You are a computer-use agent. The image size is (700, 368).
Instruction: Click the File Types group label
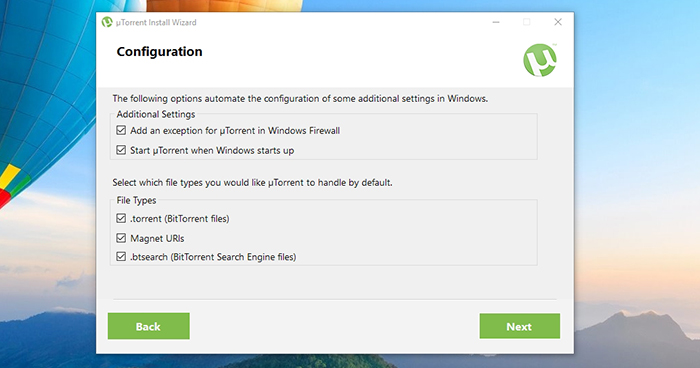136,201
